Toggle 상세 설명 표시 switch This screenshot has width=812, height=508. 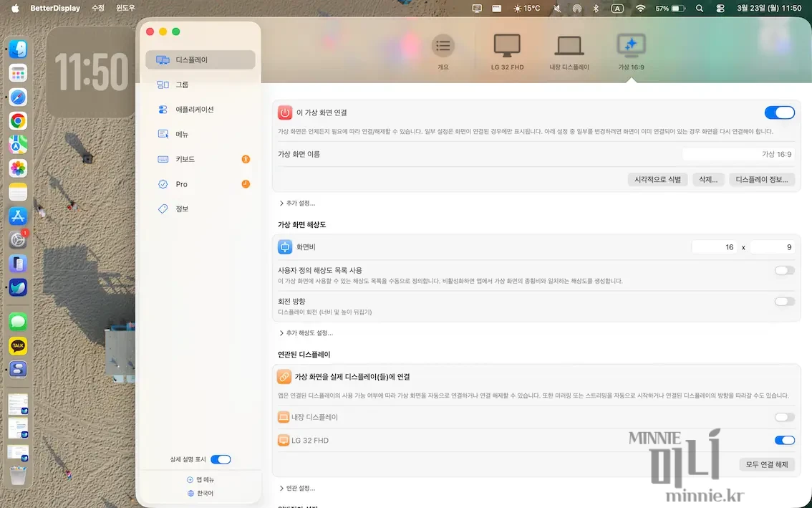[221, 459]
